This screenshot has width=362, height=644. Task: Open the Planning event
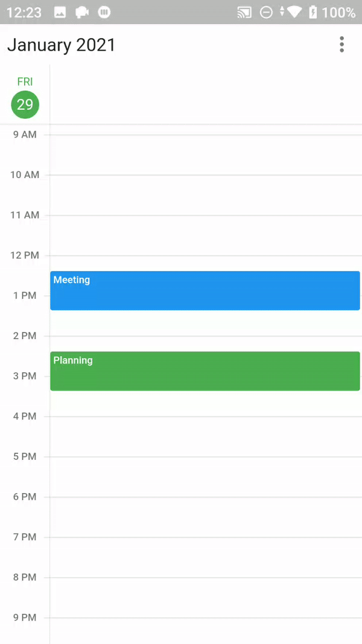(x=205, y=371)
